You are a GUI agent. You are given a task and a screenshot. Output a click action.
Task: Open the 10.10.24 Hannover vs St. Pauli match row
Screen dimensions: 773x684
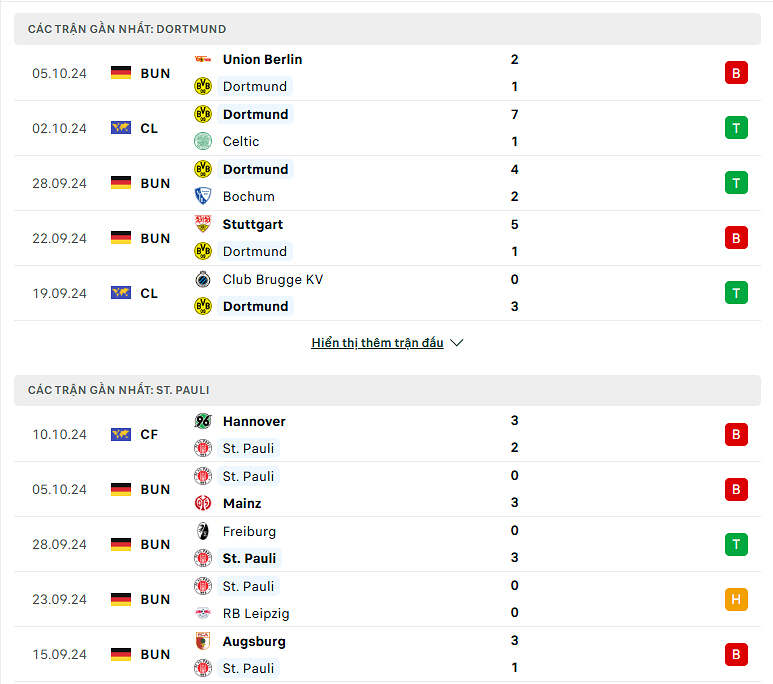click(387, 434)
